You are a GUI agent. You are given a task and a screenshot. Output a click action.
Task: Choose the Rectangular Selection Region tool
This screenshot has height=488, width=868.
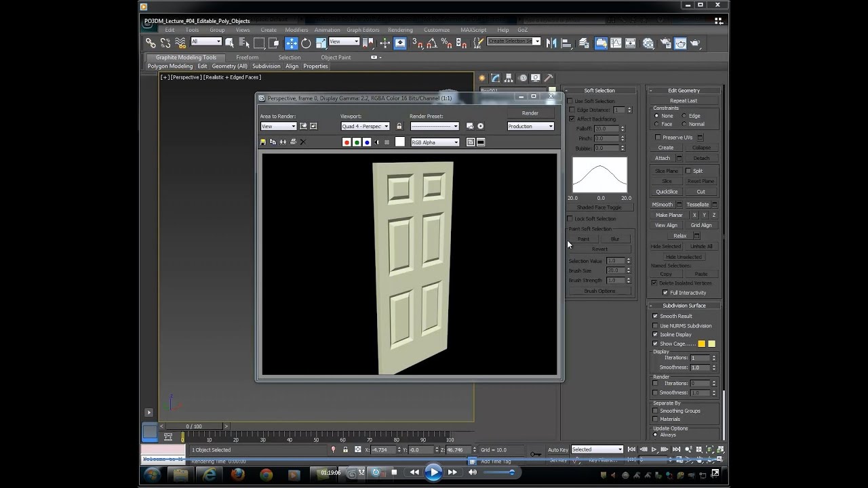coord(259,43)
